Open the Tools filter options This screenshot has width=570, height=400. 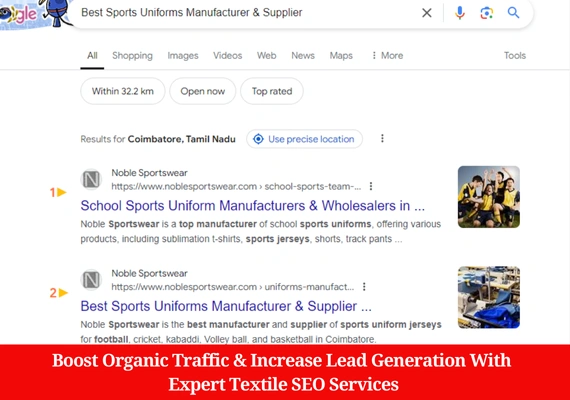coord(515,56)
